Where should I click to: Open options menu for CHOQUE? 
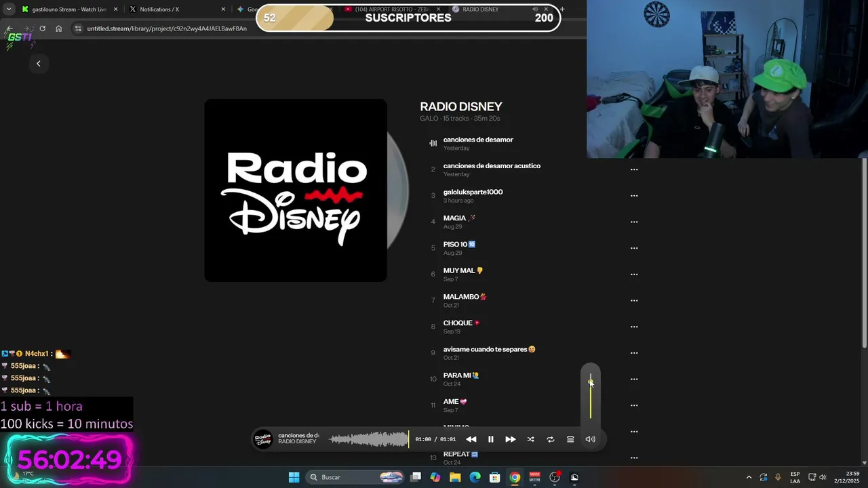[634, 327]
